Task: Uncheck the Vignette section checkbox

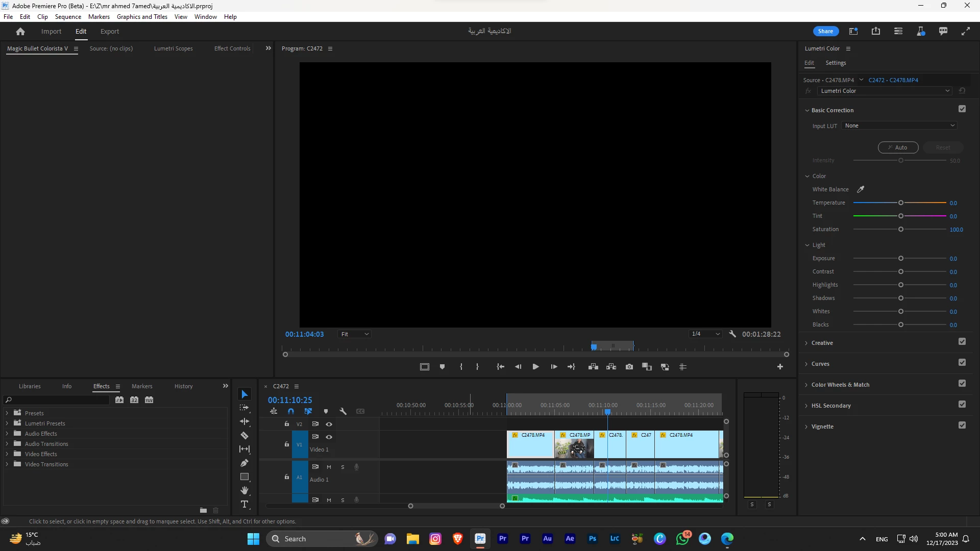Action: (x=962, y=425)
